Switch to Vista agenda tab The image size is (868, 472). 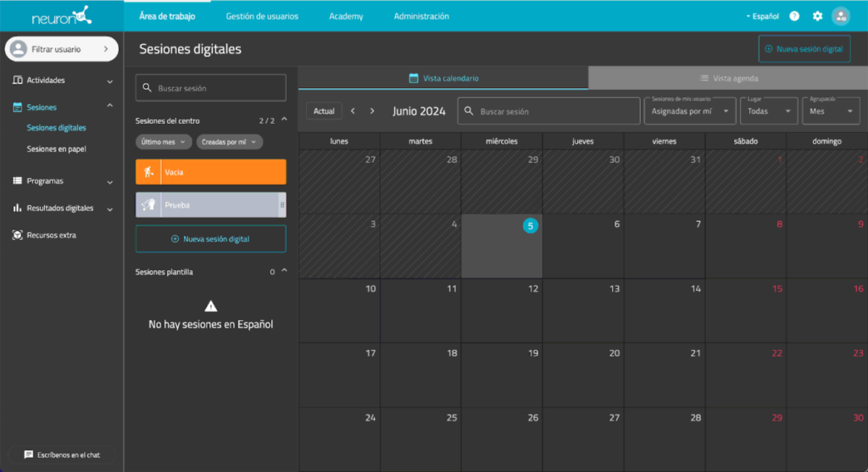pyautogui.click(x=728, y=78)
